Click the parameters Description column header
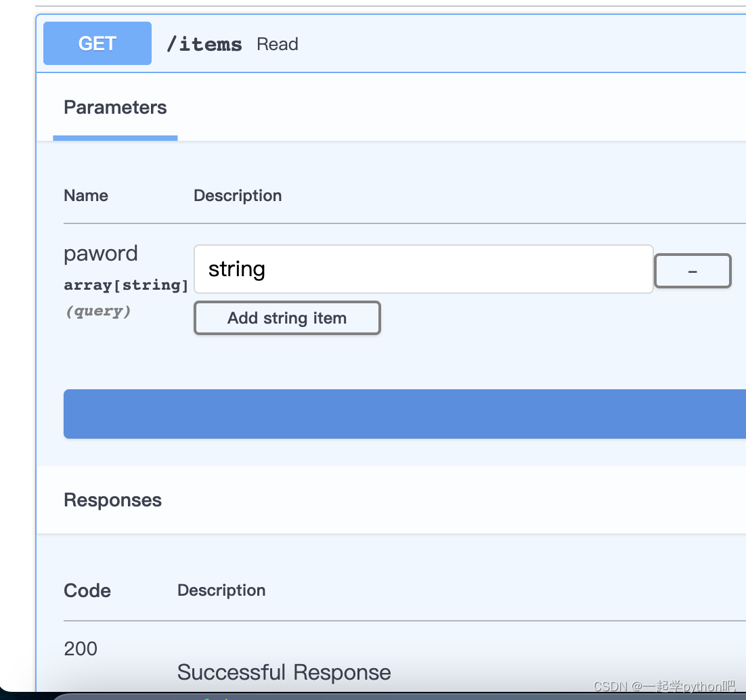Screen dimensions: 746x700 click(238, 196)
